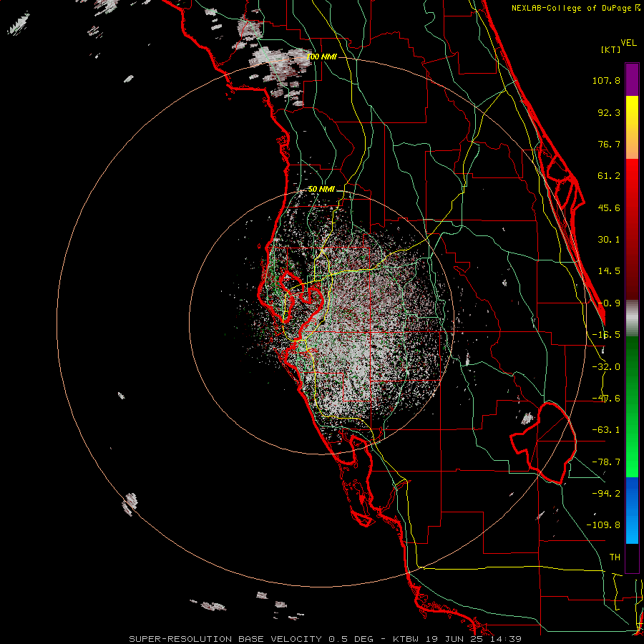Click the -78.7 value on velocity scale
This screenshot has width=644, height=644.
coord(606,462)
